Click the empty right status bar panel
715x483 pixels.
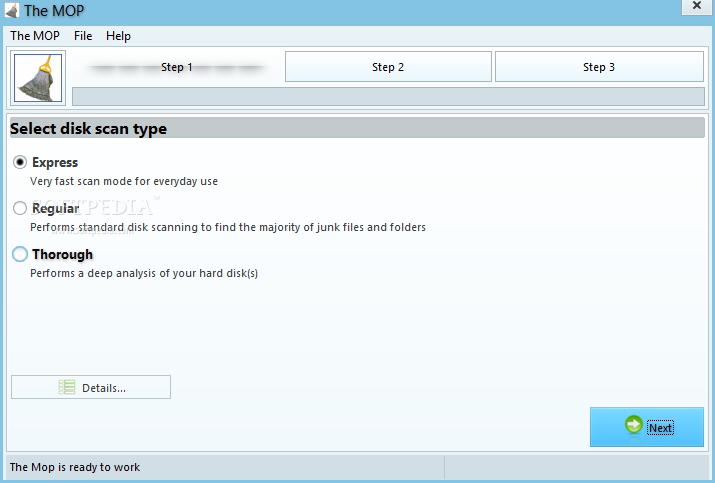[x=577, y=467]
